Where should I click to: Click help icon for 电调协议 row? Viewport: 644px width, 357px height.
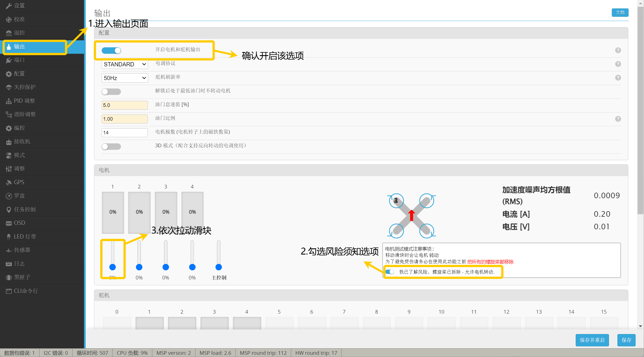[x=618, y=64]
